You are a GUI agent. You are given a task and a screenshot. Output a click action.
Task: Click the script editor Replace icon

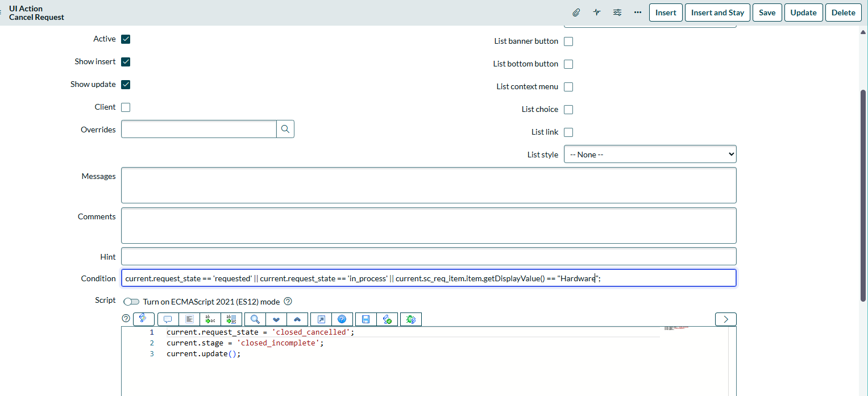click(x=210, y=319)
